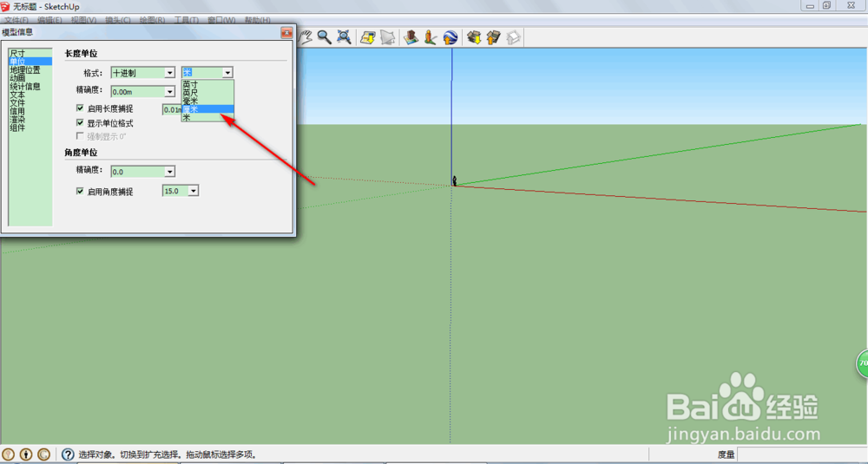
Task: Open the 格式 十进制 dropdown
Action: [143, 73]
